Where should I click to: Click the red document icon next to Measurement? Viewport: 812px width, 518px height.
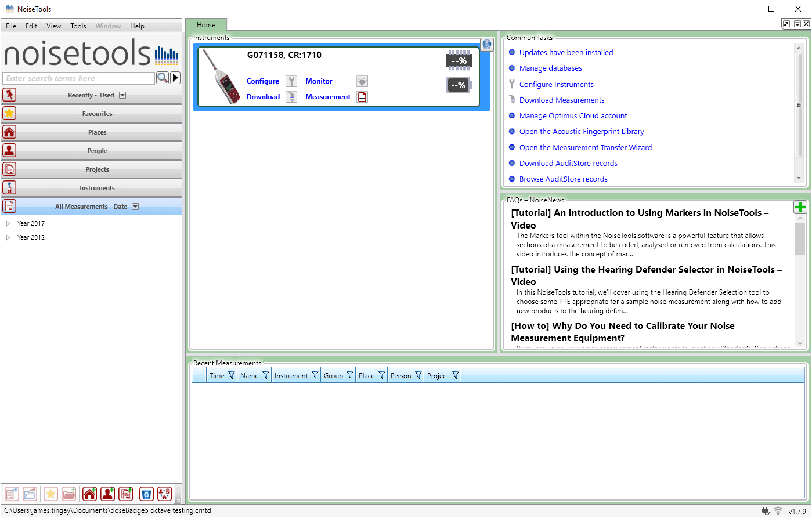(x=362, y=97)
